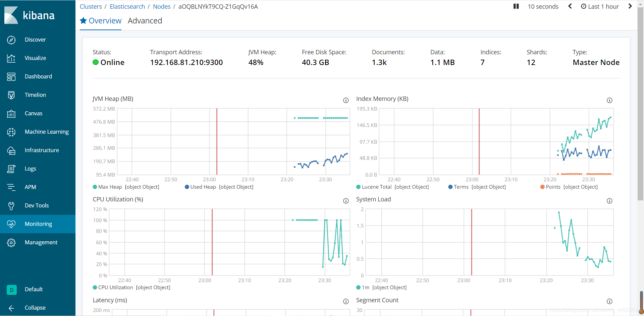Image resolution: width=644 pixels, height=316 pixels.
Task: Click the red marker line in JVM Heap chart
Action: pos(217,141)
